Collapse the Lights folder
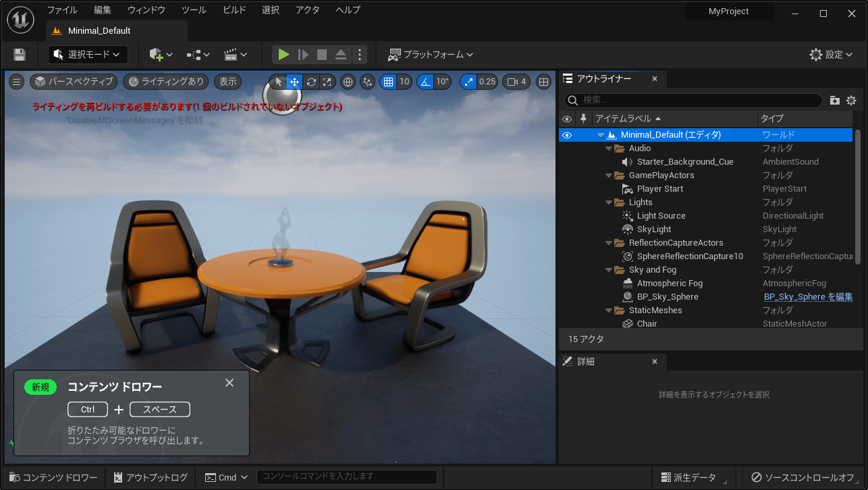868x490 pixels. [609, 202]
